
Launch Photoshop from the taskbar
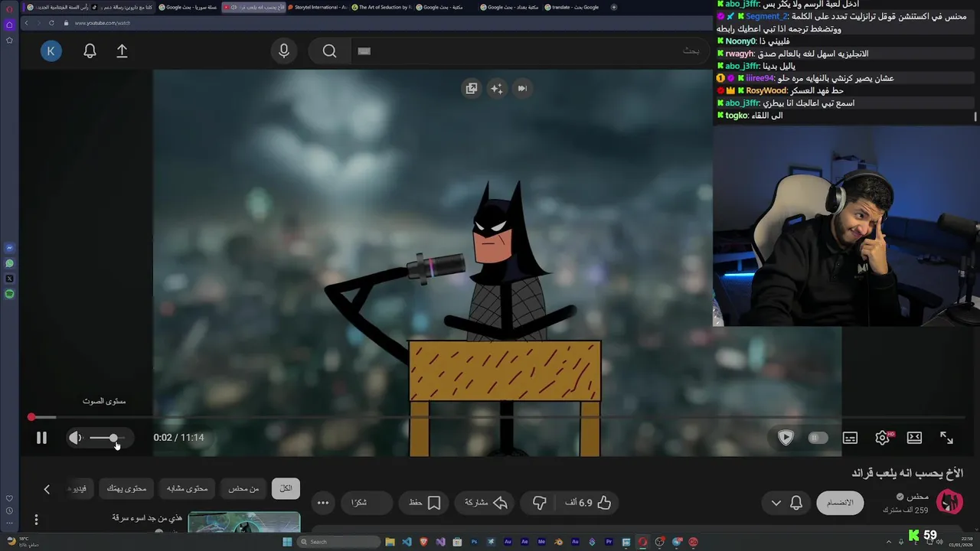474,542
